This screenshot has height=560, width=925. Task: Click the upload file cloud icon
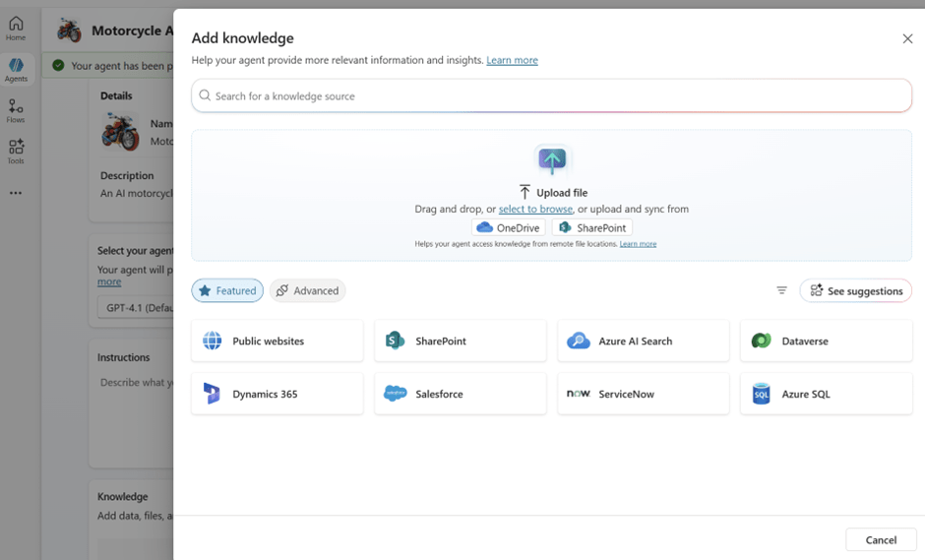(x=552, y=159)
